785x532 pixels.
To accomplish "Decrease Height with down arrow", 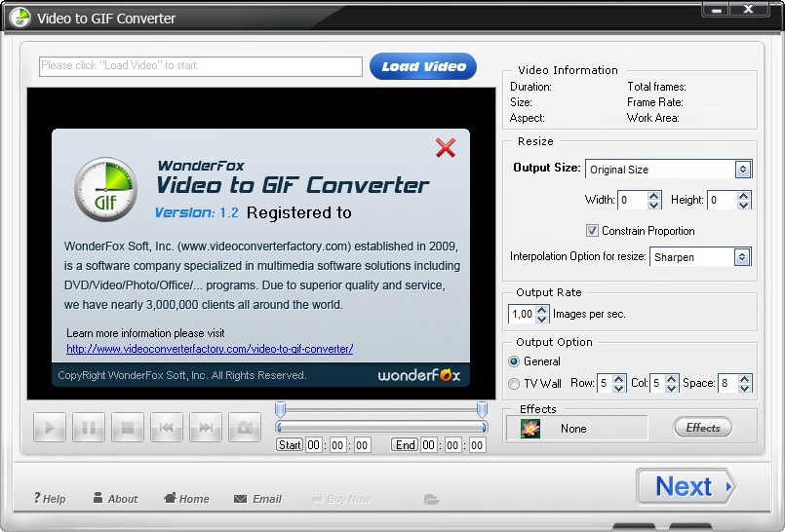I will click(743, 205).
